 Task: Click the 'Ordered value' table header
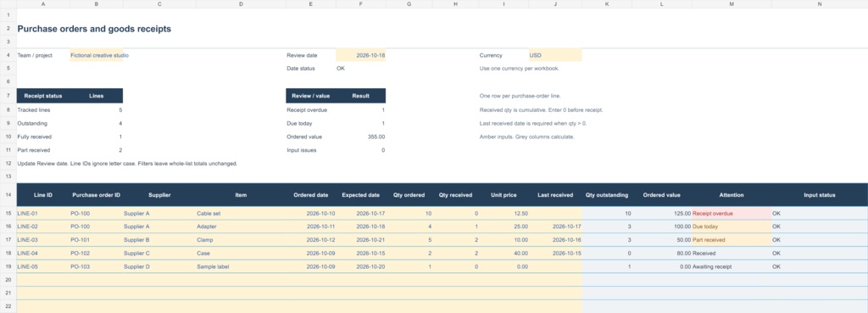(x=661, y=195)
